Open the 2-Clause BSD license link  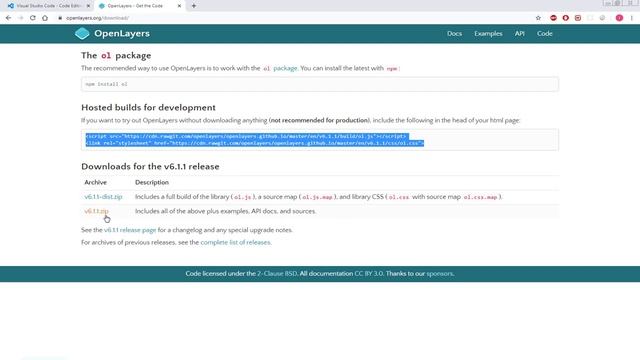(277, 273)
